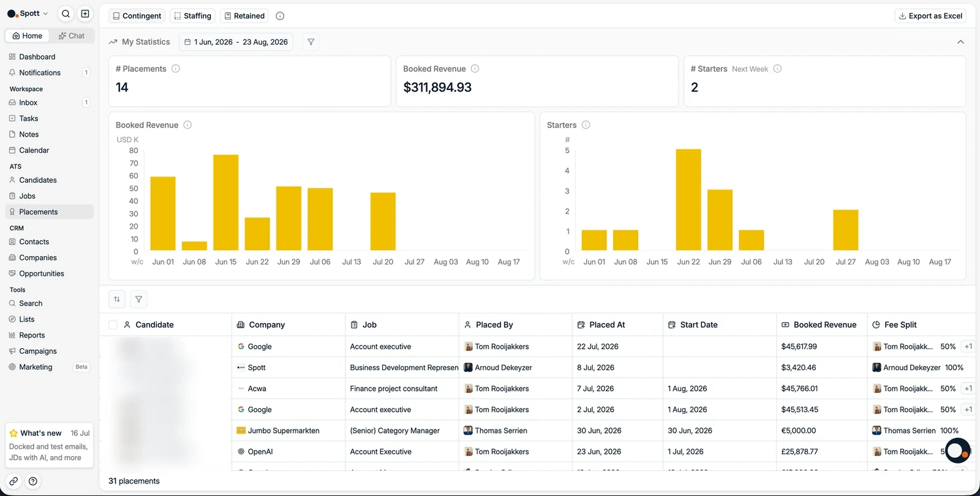
Task: Select Placements in the sidebar
Action: pos(49,212)
